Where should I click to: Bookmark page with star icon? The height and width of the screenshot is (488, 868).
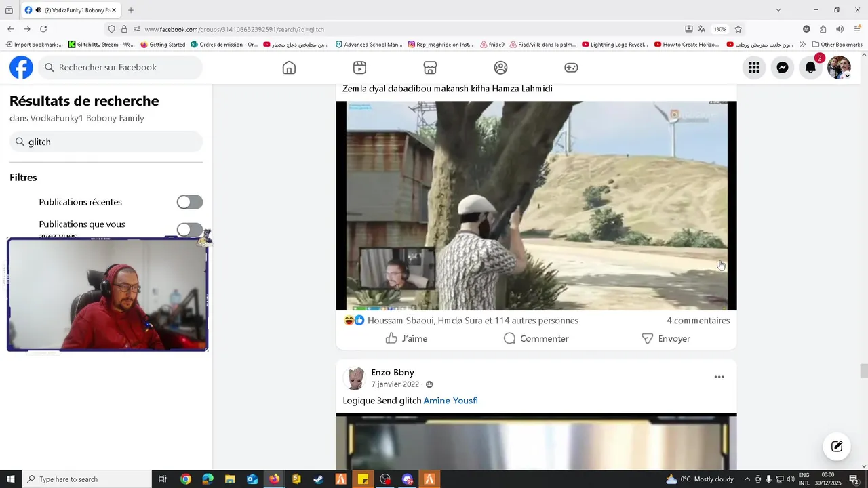click(x=738, y=29)
